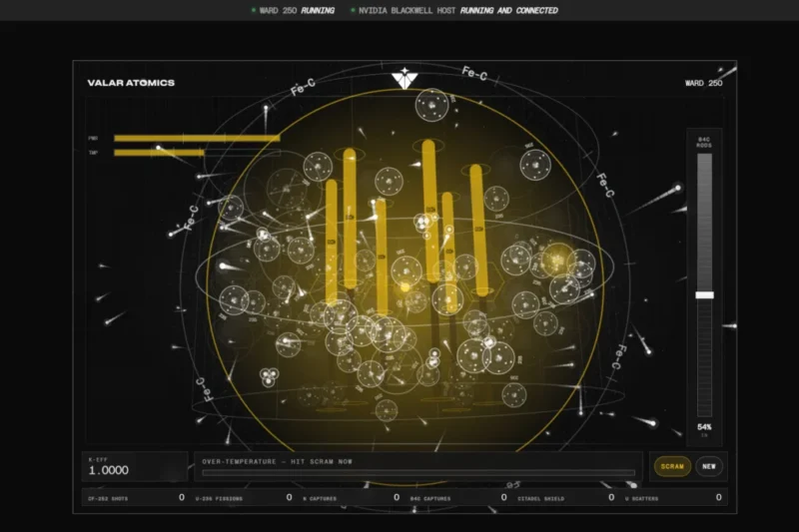The height and width of the screenshot is (532, 799).
Task: Click the PWR power level bar
Action: 197,138
